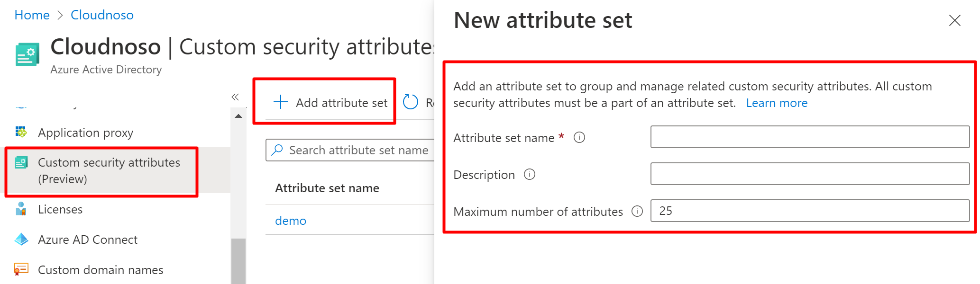Close the New attribute set panel
Screen dimensions: 980x284
[954, 20]
